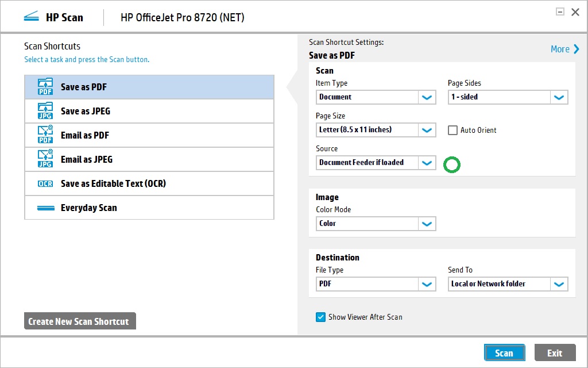Click the HP Scan scanner logo icon

tap(31, 17)
